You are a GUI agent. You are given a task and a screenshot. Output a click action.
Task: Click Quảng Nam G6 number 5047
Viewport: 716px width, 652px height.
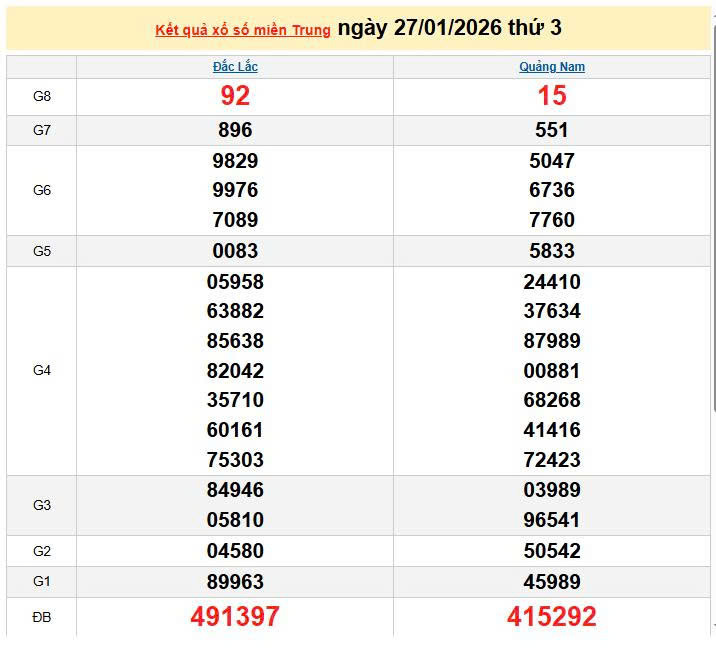click(552, 161)
